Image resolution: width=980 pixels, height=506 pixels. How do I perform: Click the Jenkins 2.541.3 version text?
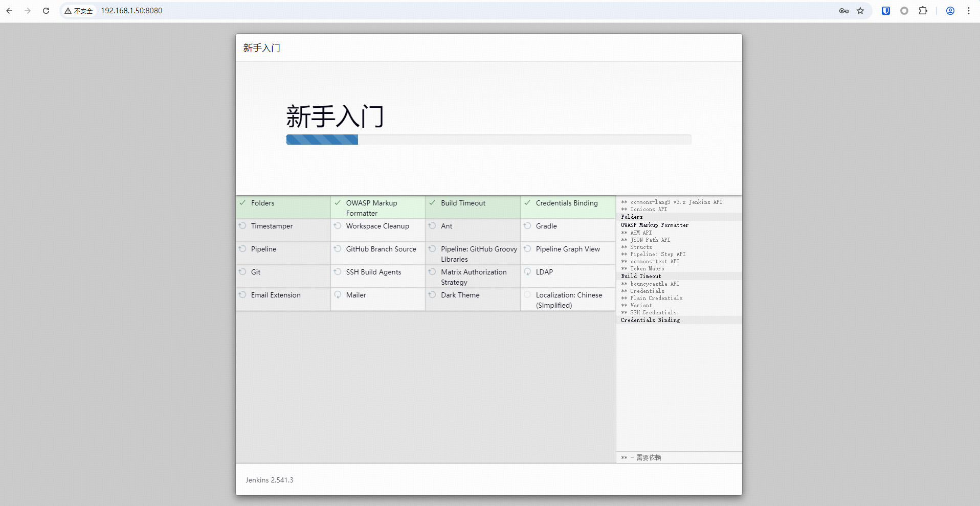tap(270, 480)
